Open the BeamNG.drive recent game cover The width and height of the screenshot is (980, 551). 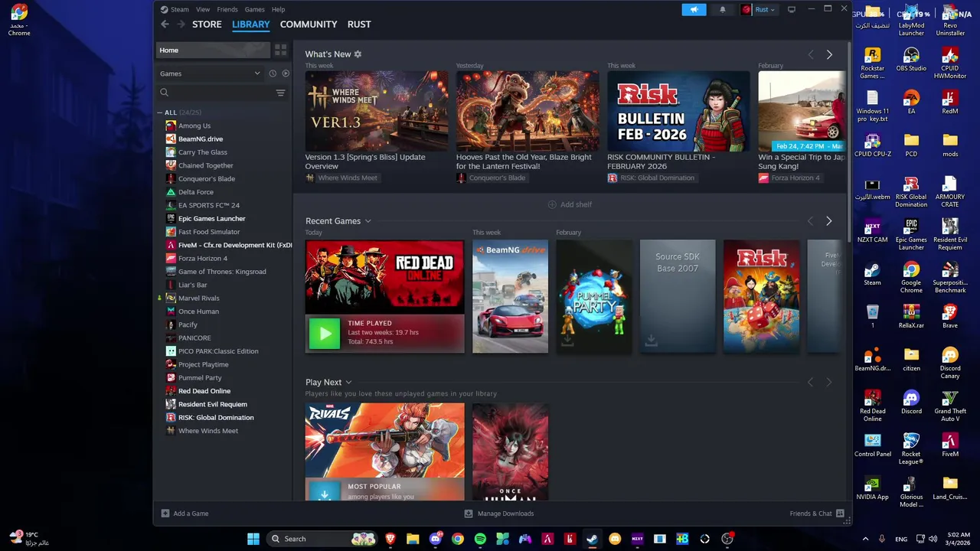point(510,297)
